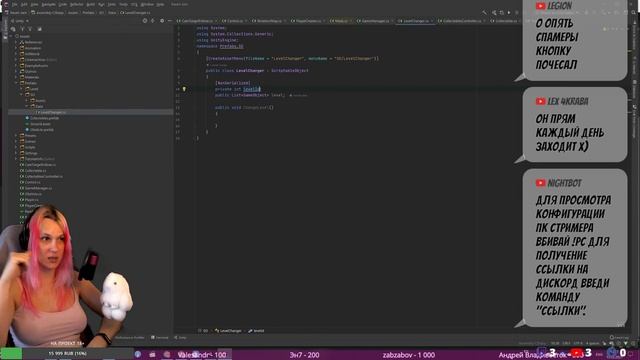Click the LevelChanger breadcrumb below the editor
Image resolution: width=640 pixels, height=360 pixels.
pos(229,331)
